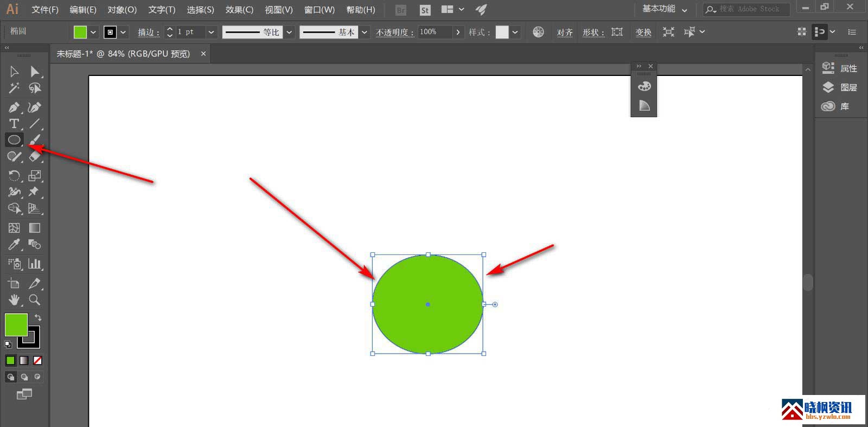Select the Eyedropper tool
Screen dimensions: 868x427
[x=14, y=244]
